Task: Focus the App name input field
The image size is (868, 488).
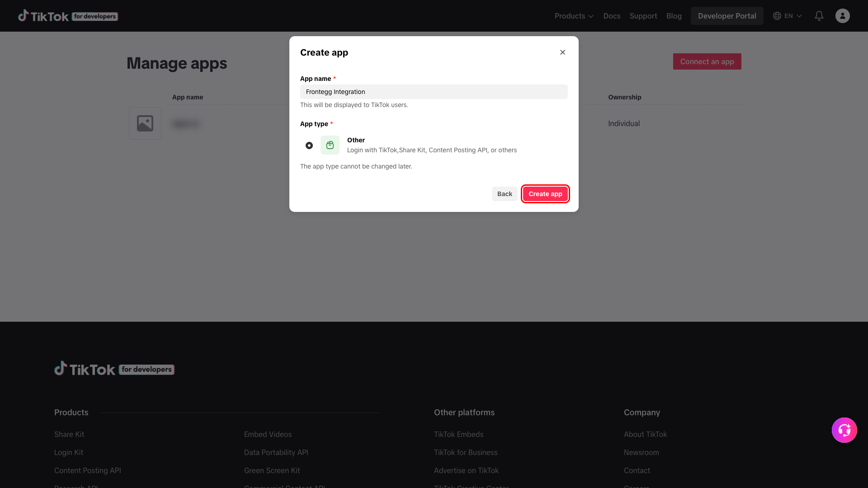Action: pos(434,92)
